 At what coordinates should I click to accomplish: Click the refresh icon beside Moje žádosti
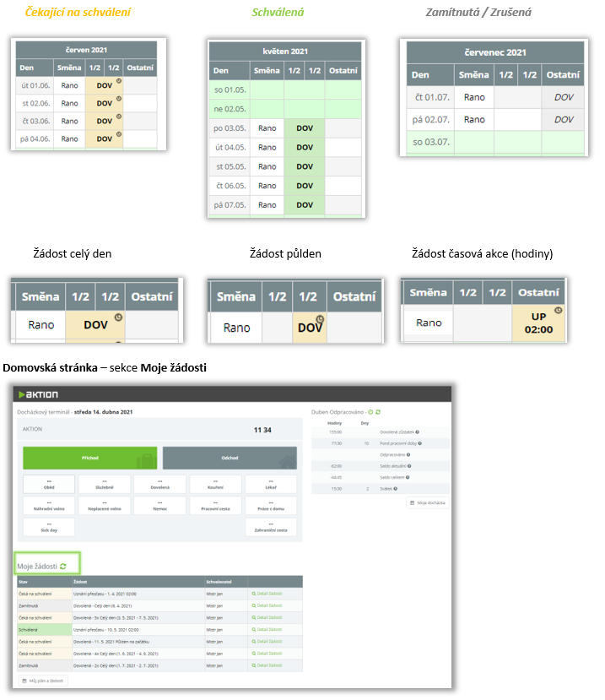[x=63, y=566]
